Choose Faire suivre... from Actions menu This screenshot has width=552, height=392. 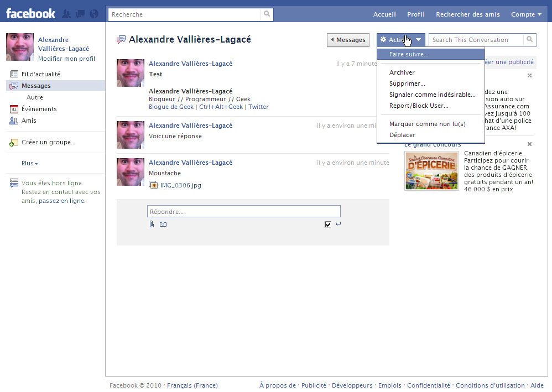tap(430, 54)
